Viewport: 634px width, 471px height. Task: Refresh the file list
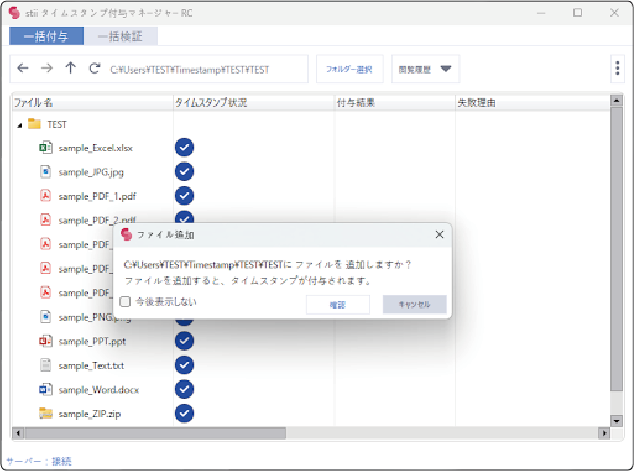tap(94, 69)
